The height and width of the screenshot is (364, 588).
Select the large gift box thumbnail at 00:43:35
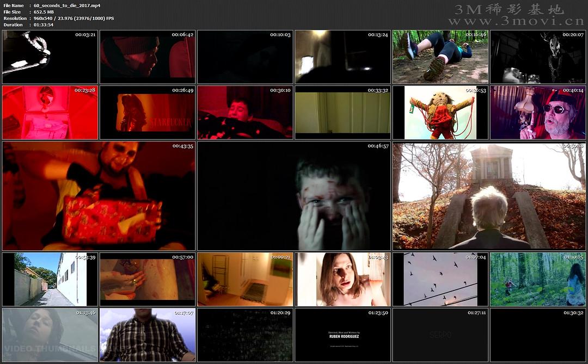click(x=99, y=196)
